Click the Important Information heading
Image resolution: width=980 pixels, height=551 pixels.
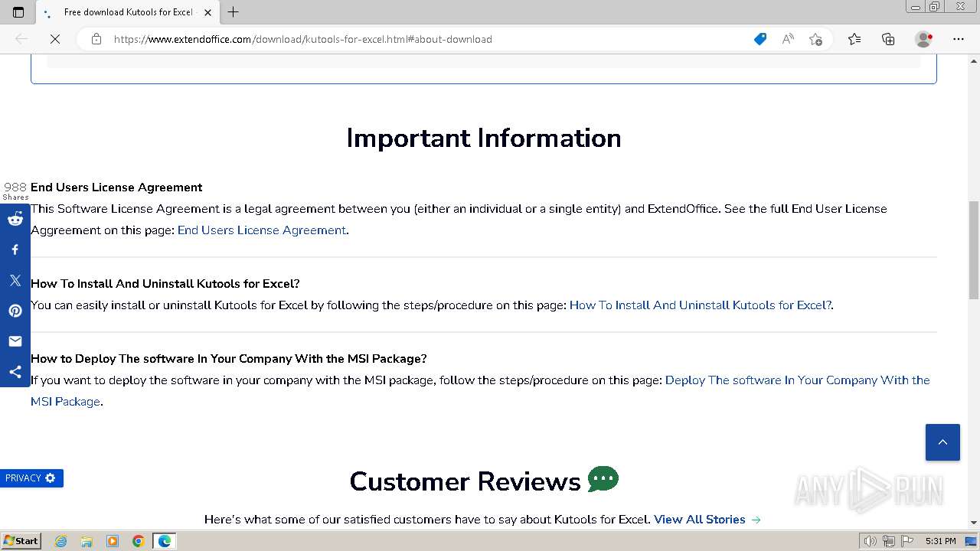484,139
